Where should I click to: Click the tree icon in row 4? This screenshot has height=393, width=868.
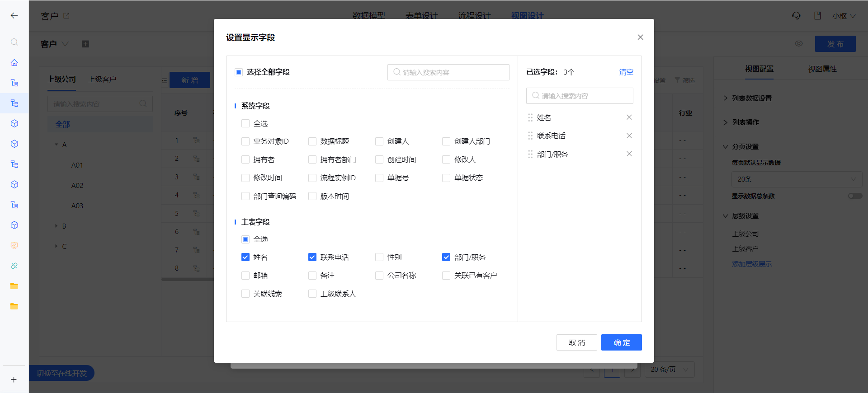coord(196,195)
